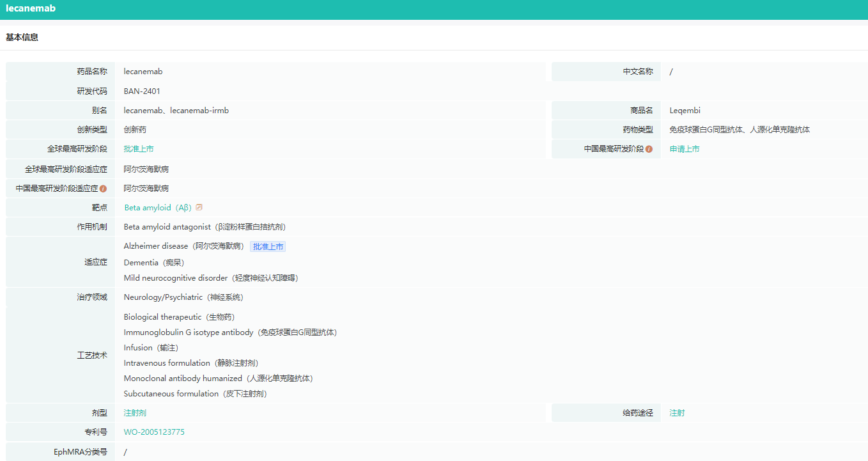The height and width of the screenshot is (461, 868).
Task: Click Mild neurocognitive disorder indication entry
Action: tap(211, 278)
